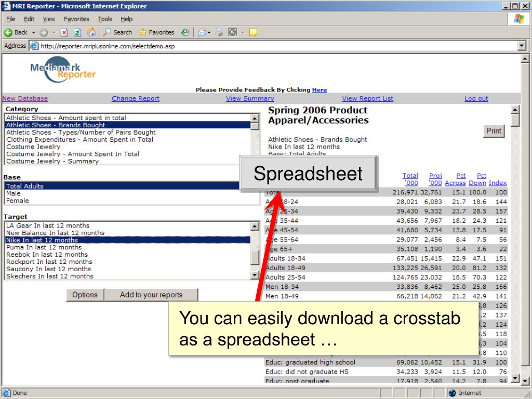This screenshot has height=399, width=532.
Task: Click Target list scroll down arrow
Action: click(255, 274)
